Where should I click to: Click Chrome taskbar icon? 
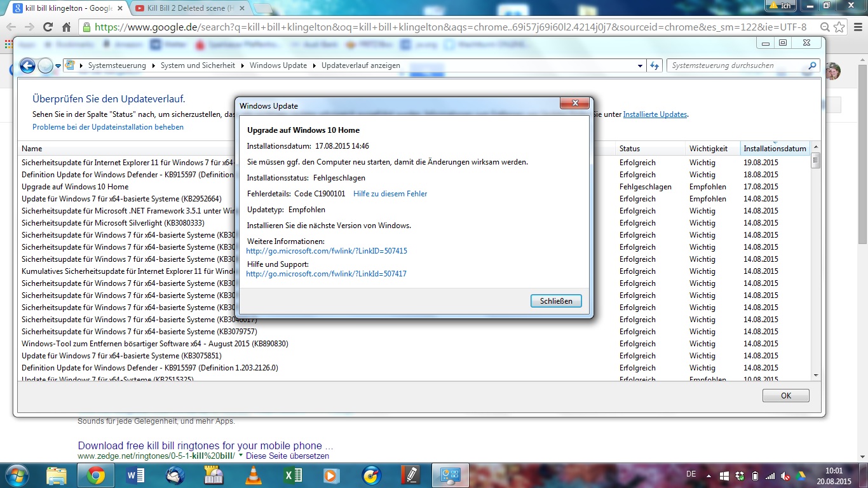pos(96,475)
